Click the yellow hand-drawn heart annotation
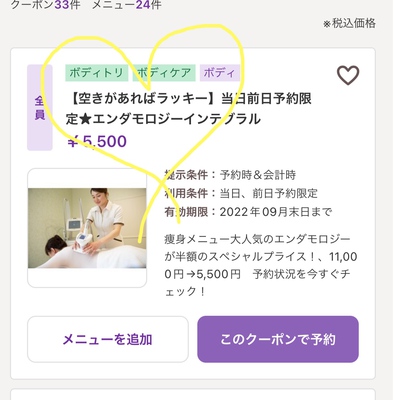 click(143, 130)
